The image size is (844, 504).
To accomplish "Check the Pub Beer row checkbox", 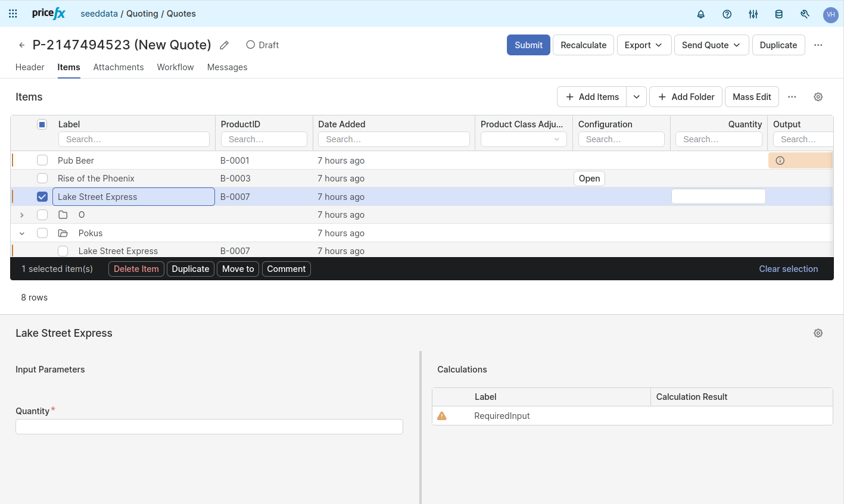I will [x=42, y=160].
